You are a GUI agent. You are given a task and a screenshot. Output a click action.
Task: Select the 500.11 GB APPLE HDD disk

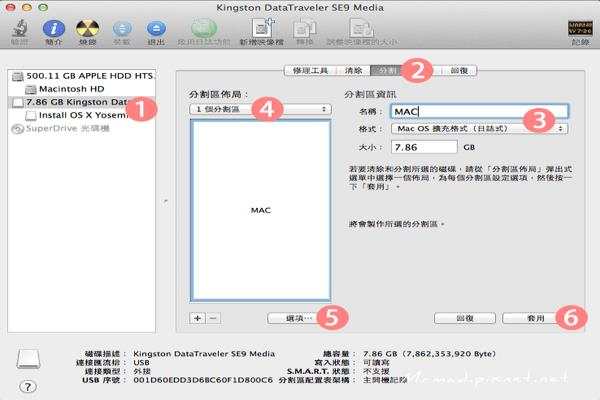pyautogui.click(x=83, y=76)
